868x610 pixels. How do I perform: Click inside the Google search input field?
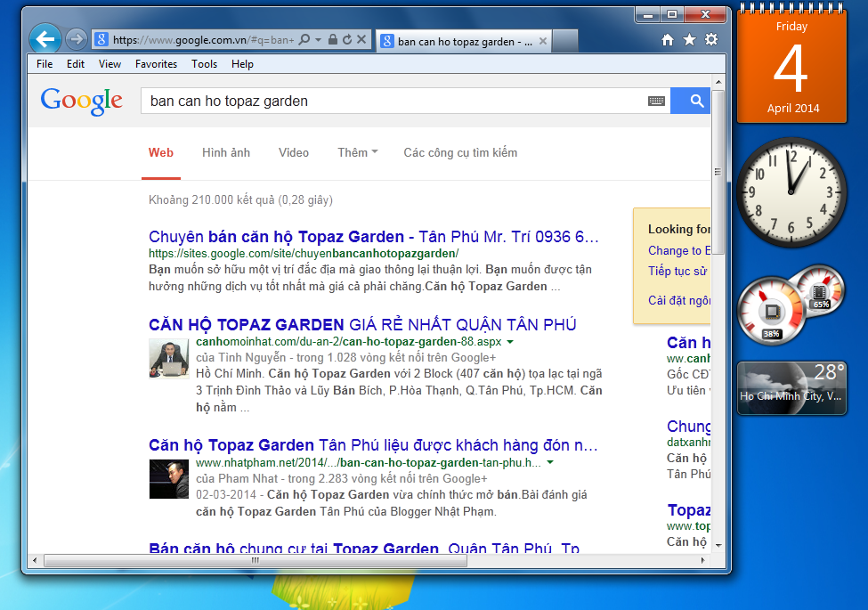393,102
